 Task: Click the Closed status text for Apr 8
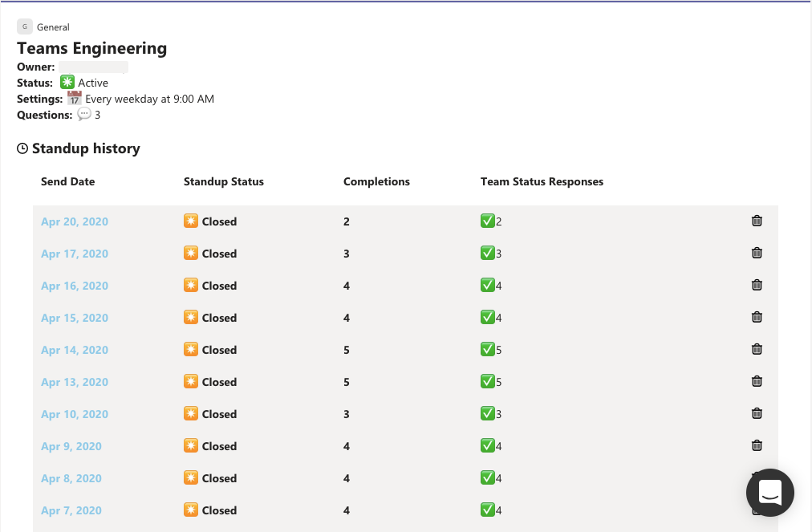[x=220, y=479]
